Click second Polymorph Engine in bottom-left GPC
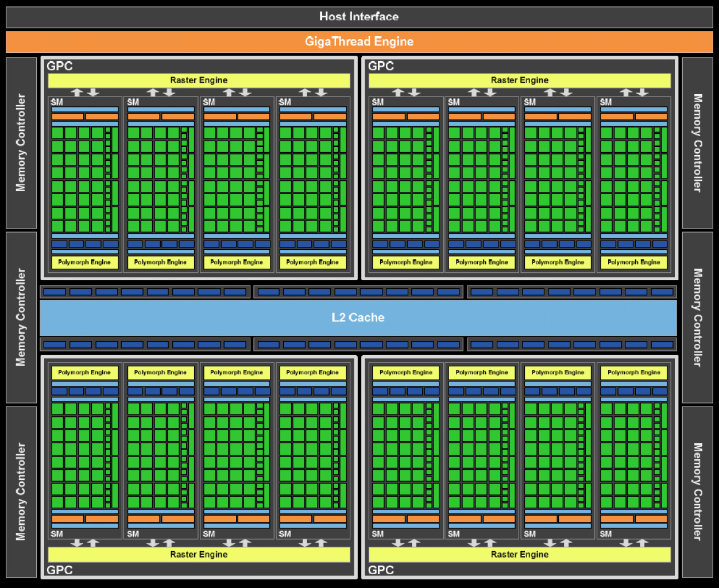The width and height of the screenshot is (719, 588). (x=161, y=373)
